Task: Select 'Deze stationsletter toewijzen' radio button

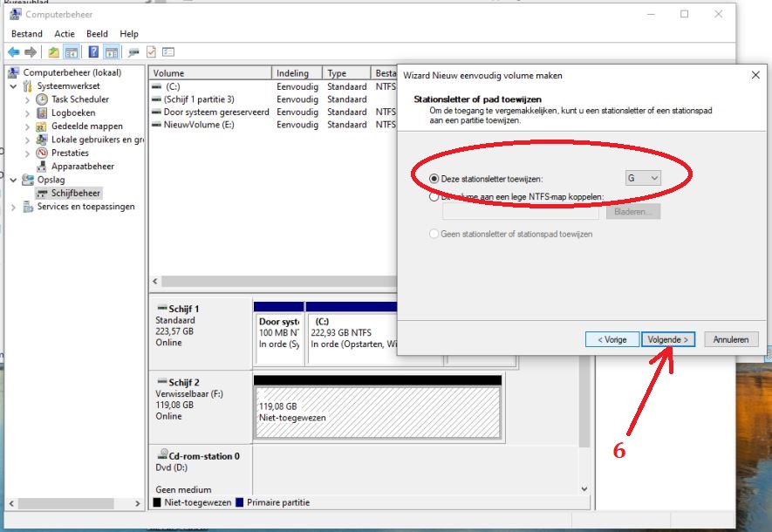Action: (434, 178)
